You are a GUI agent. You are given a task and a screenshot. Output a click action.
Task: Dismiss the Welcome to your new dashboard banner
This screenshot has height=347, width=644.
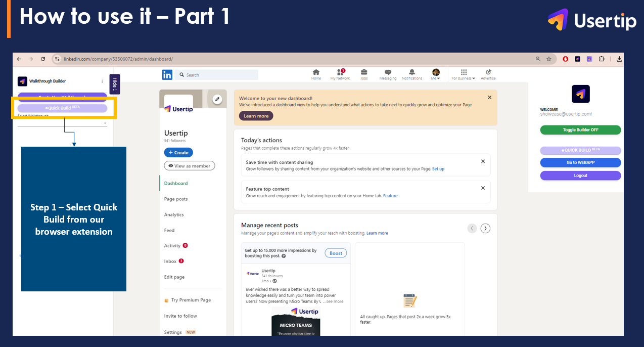[x=489, y=97]
